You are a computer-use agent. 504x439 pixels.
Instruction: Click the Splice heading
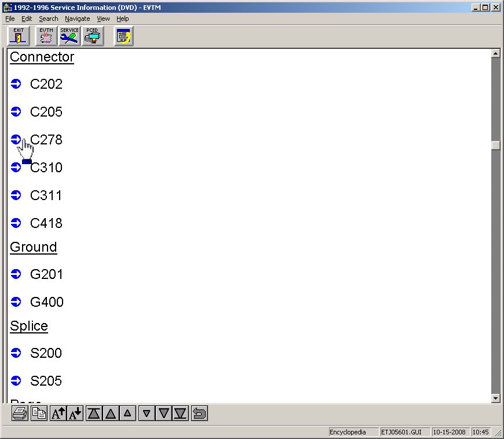click(x=29, y=326)
